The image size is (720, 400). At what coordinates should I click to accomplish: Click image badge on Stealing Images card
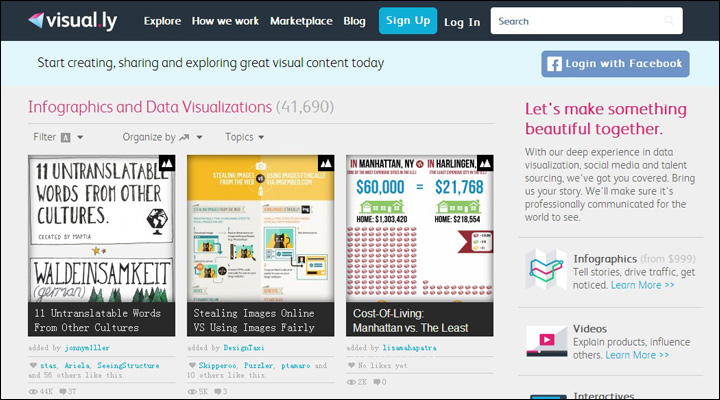(326, 163)
